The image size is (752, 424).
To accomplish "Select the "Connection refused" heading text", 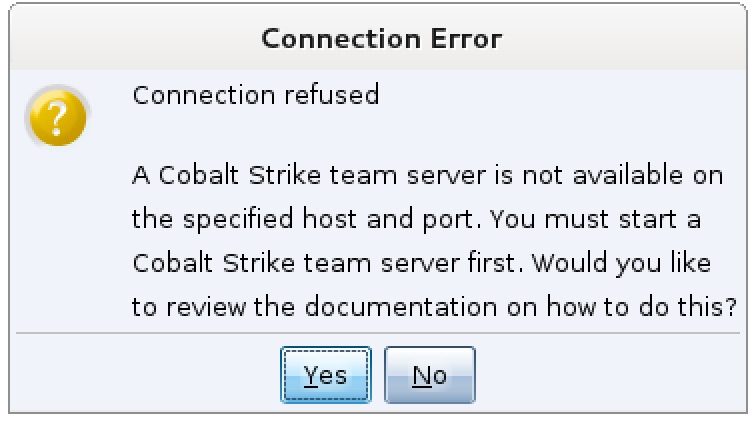I will coord(256,95).
